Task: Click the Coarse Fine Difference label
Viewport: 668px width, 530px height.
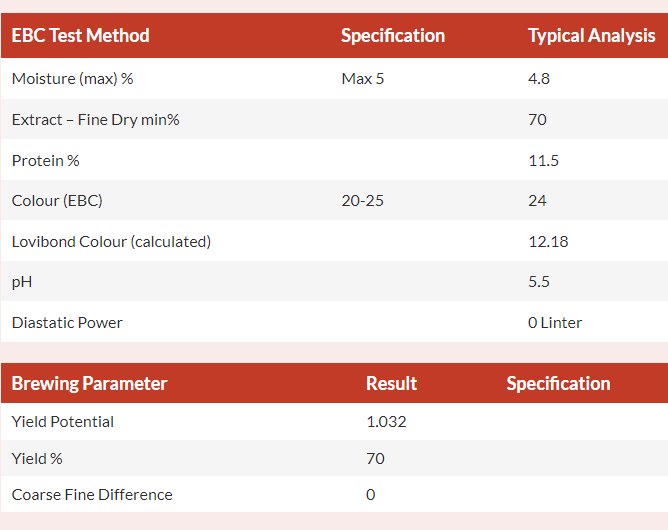Action: pyautogui.click(x=92, y=495)
